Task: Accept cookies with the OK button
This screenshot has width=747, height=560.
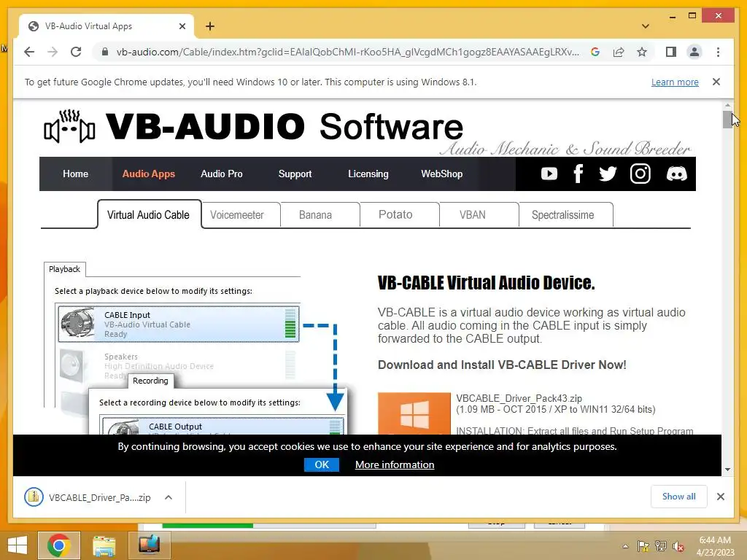Action: coord(322,464)
